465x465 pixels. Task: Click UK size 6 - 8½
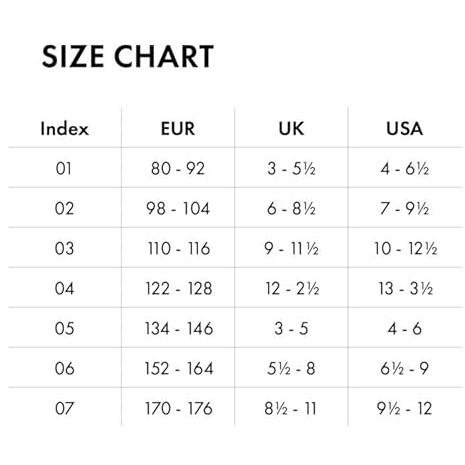[x=291, y=209]
